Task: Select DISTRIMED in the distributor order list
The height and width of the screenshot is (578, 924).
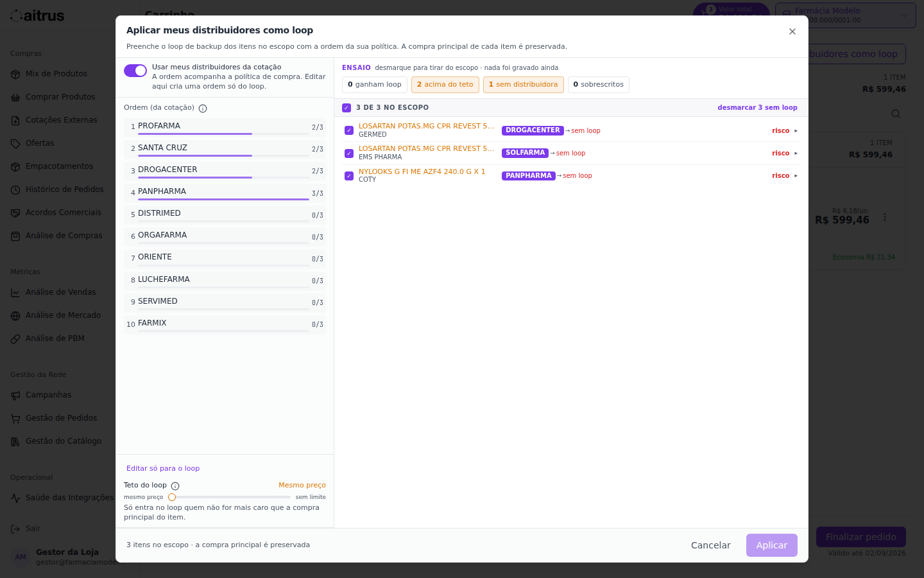Action: tap(225, 215)
